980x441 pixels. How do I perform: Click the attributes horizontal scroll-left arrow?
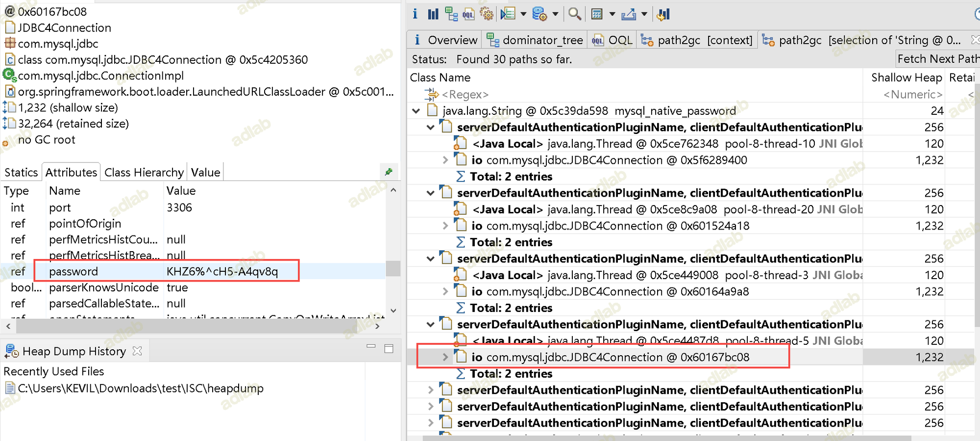(x=8, y=326)
